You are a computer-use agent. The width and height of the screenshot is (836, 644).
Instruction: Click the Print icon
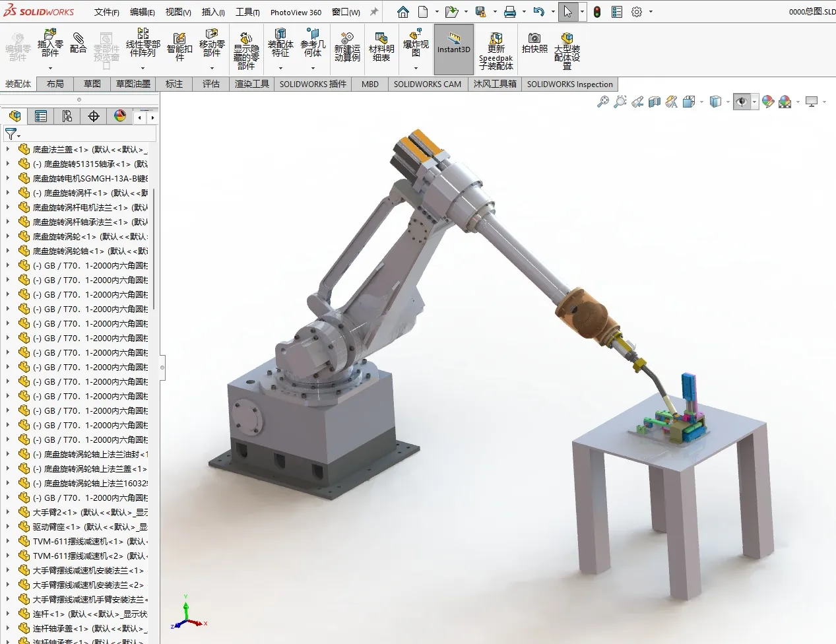510,12
